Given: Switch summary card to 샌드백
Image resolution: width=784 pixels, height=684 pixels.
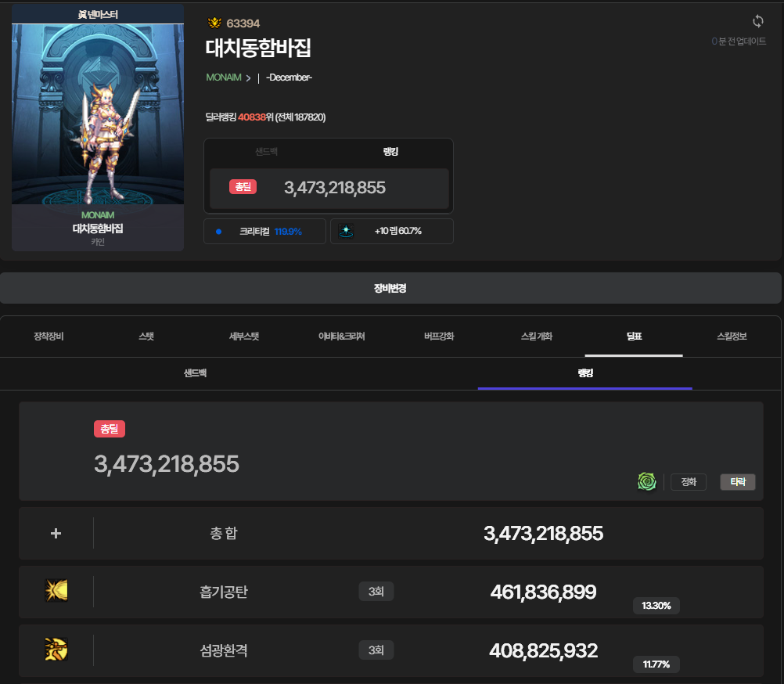Looking at the screenshot, I should click(x=266, y=151).
